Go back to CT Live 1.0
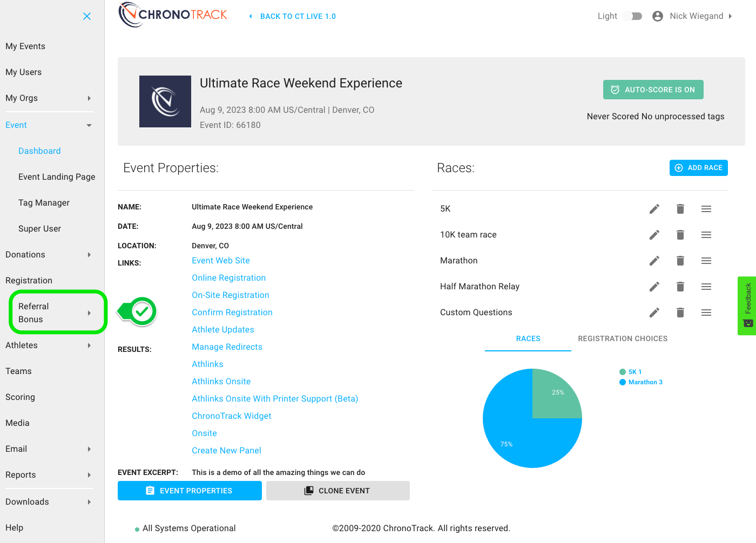The height and width of the screenshot is (543, 756). (298, 16)
